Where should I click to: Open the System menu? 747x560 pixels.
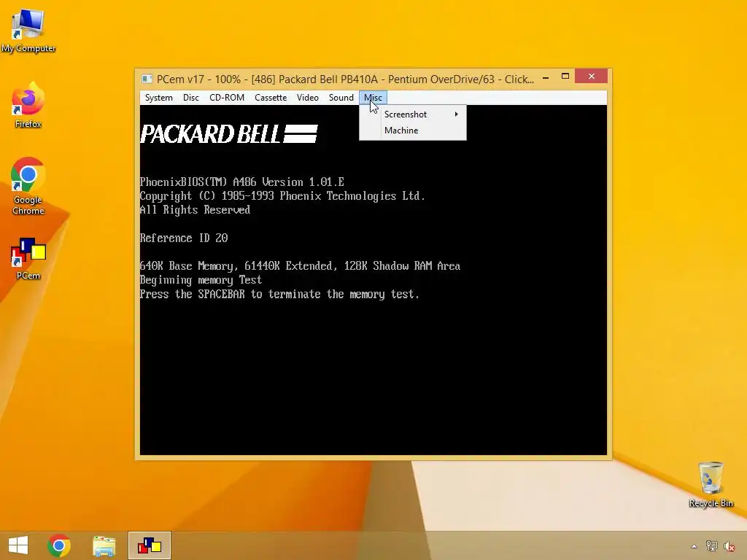coord(158,98)
